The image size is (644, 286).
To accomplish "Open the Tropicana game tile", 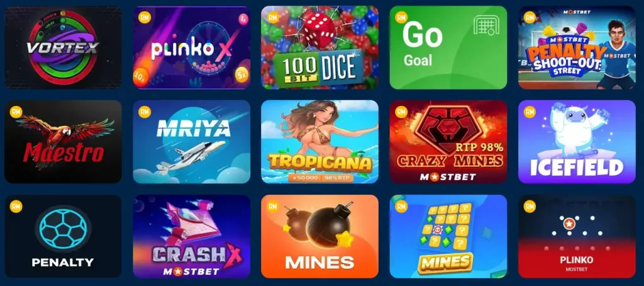I will (319, 142).
